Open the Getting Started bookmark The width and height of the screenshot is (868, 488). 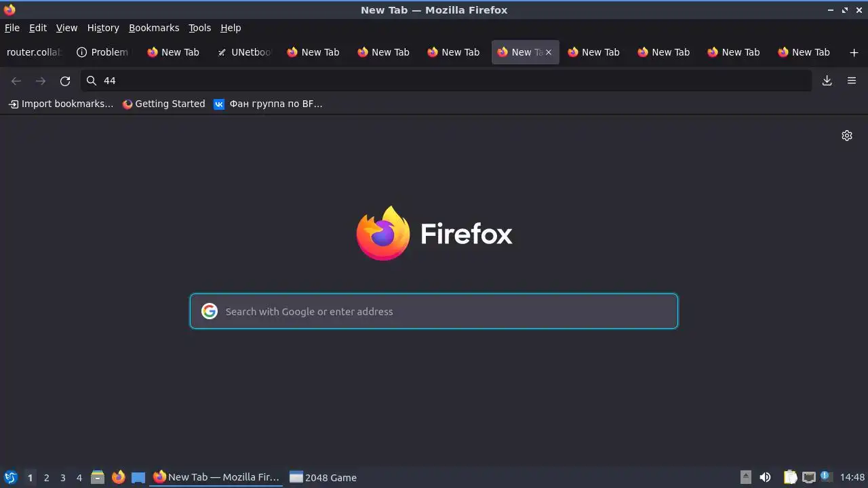point(163,104)
